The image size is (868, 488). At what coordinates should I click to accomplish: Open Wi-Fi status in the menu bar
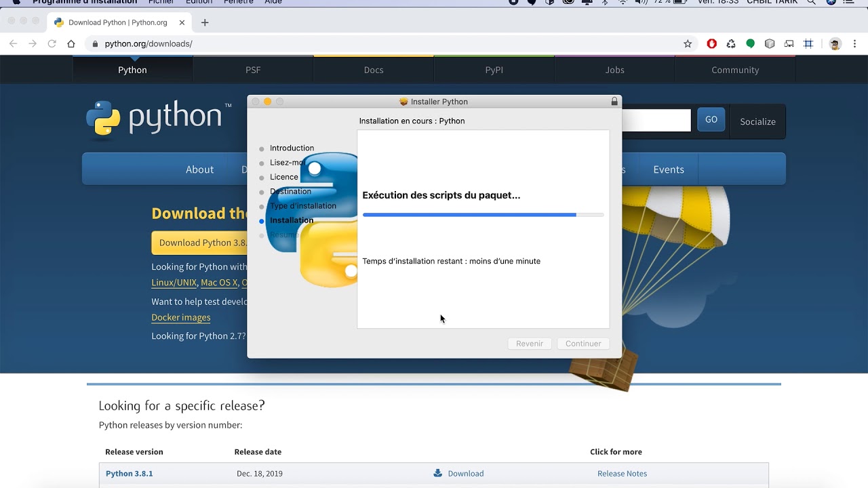point(623,2)
